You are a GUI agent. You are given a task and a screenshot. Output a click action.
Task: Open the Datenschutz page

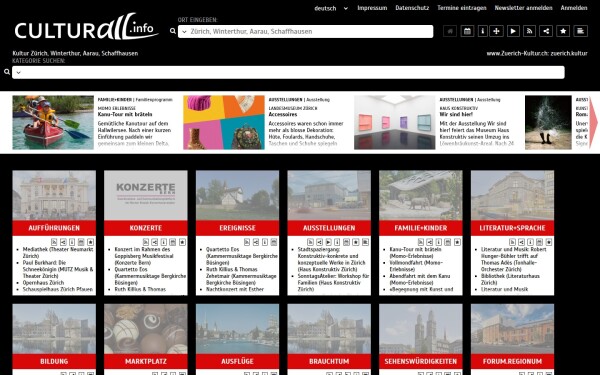coord(412,8)
